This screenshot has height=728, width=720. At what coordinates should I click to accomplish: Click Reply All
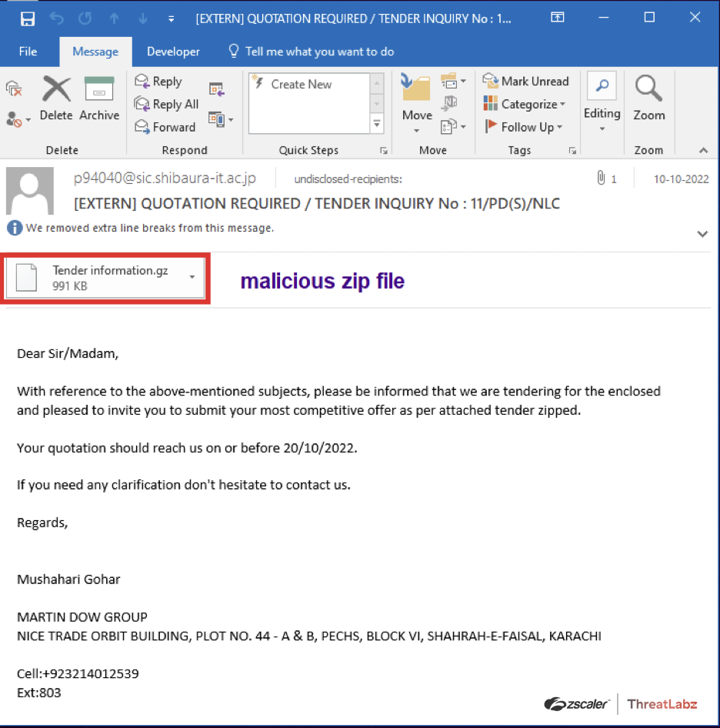[x=167, y=104]
